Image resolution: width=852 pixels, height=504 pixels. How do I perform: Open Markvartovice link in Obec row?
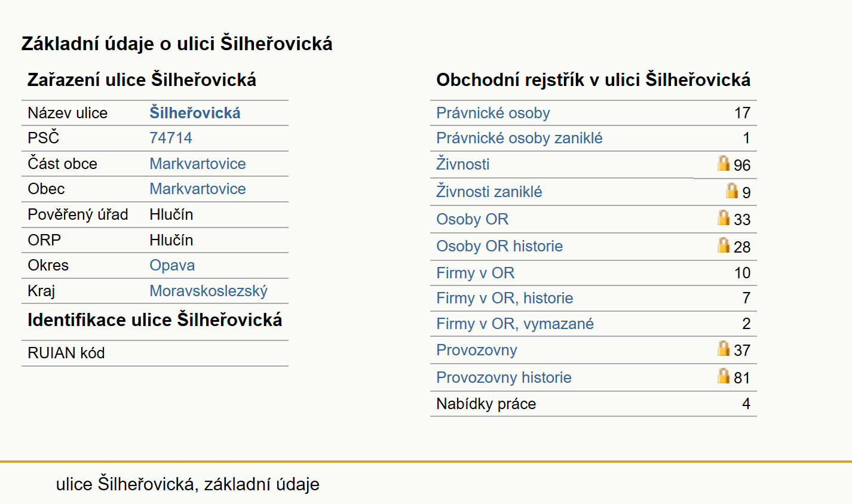(198, 189)
